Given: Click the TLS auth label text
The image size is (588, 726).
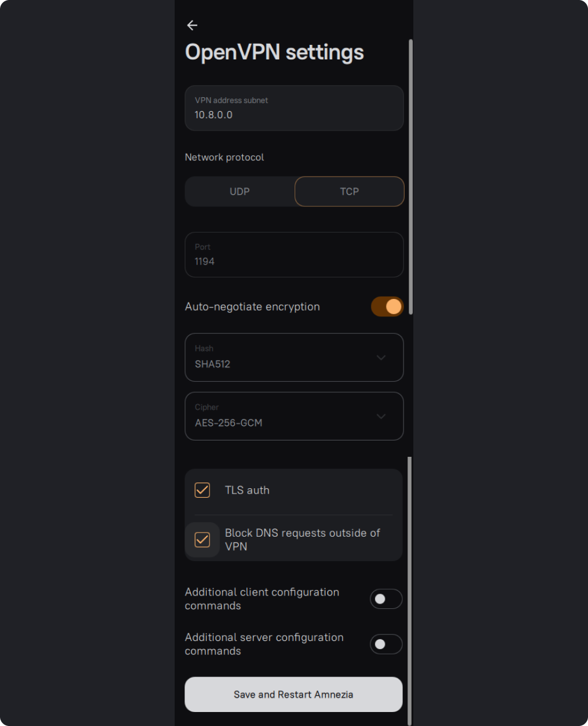Looking at the screenshot, I should click(247, 490).
